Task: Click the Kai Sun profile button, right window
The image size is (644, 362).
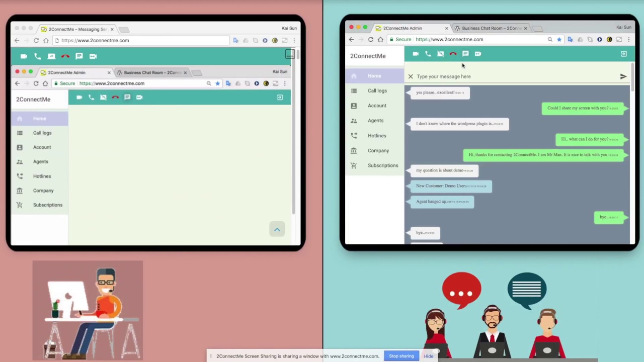Action: [623, 28]
